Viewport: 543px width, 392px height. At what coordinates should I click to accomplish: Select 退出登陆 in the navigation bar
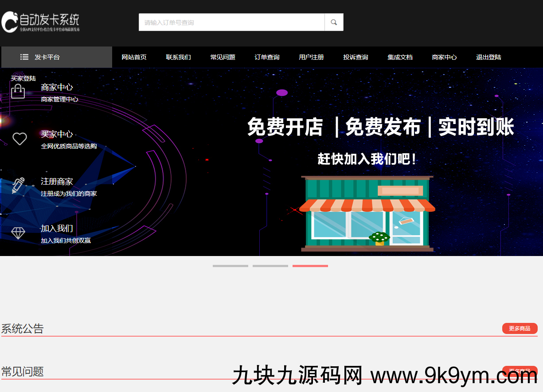[x=488, y=57]
